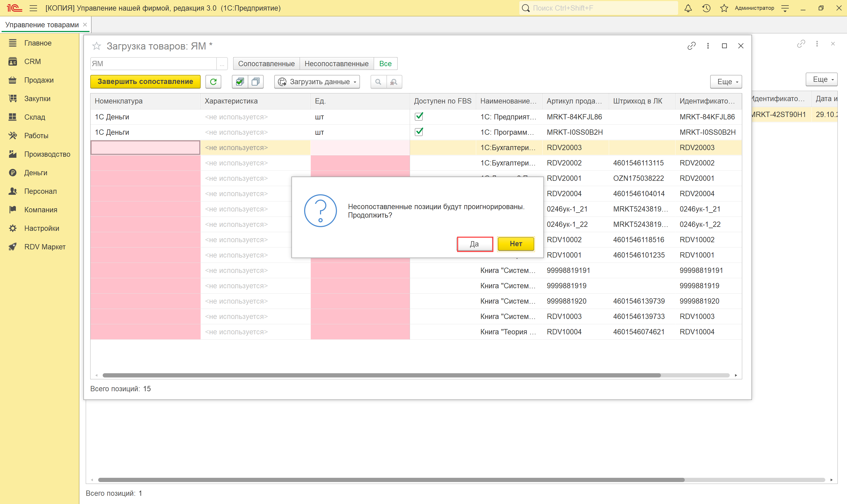Switch to the Несопоставленные filter
Image resolution: width=847 pixels, height=504 pixels.
tap(336, 64)
